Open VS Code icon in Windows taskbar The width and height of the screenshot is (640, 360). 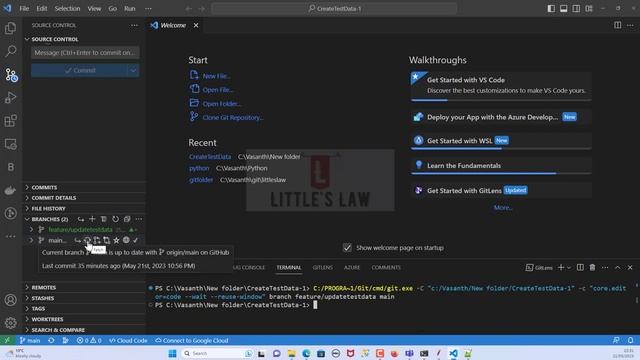click(453, 353)
